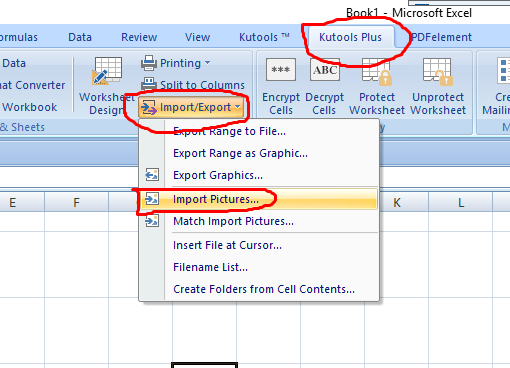Click the Decrypt Cells ABC icon
Viewport: 510px width, 368px height.
pos(325,70)
